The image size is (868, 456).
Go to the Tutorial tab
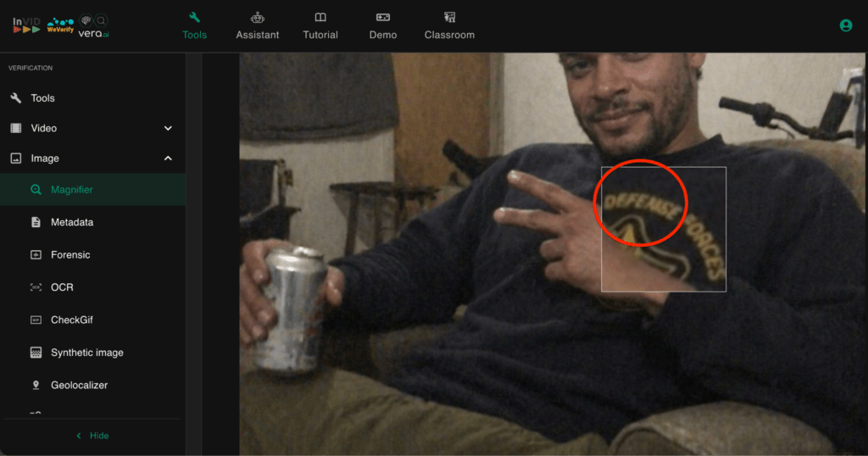[320, 26]
